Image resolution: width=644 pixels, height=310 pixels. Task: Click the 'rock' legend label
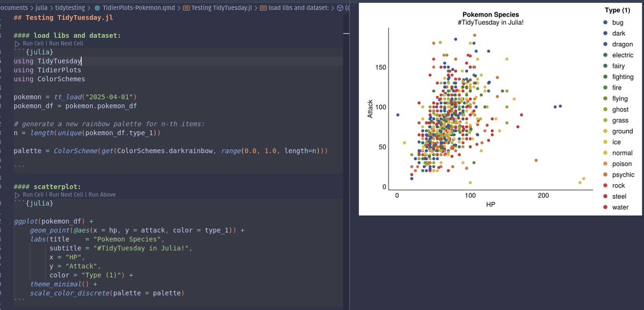(618, 185)
